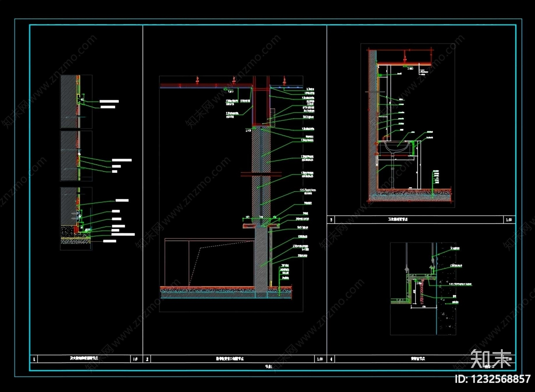
Task: Select drawing number 2 in title bar
Action: pyautogui.click(x=147, y=359)
